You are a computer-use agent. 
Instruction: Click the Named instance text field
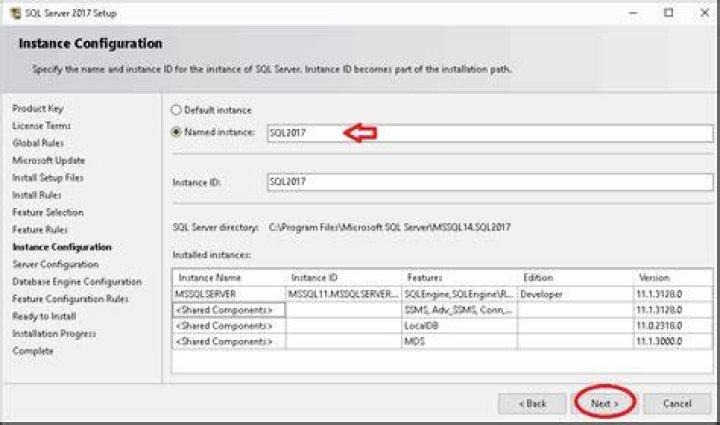point(490,133)
